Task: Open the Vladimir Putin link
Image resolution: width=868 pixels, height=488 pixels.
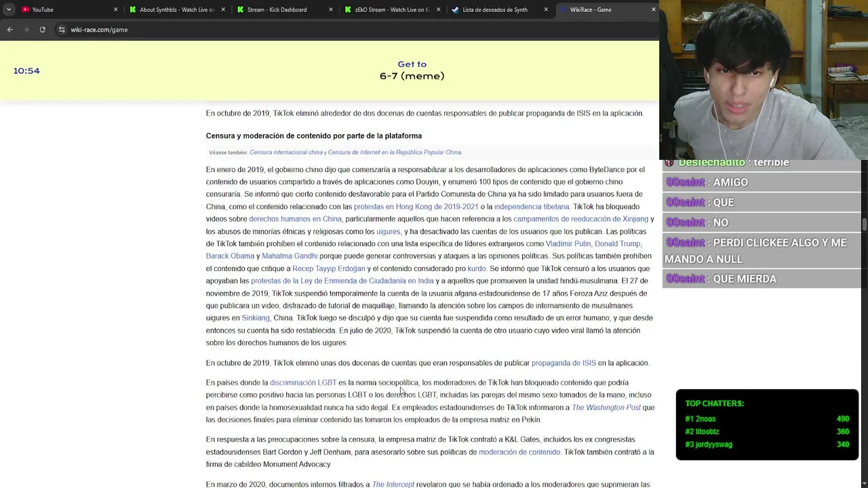Action: click(x=568, y=244)
